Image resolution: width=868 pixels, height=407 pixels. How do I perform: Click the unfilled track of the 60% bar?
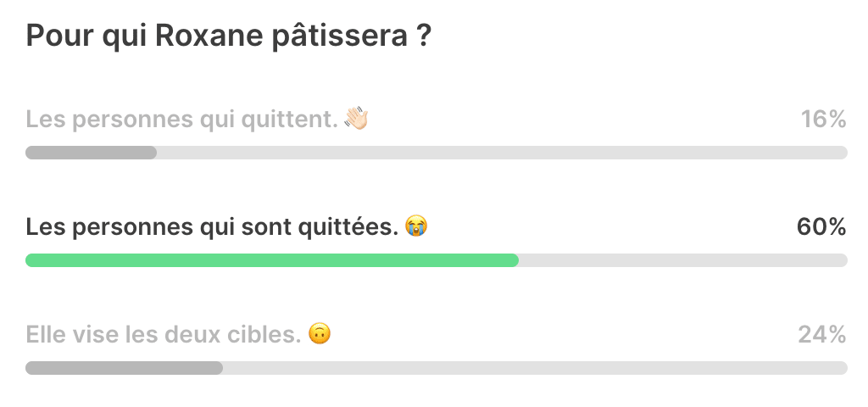(683, 260)
